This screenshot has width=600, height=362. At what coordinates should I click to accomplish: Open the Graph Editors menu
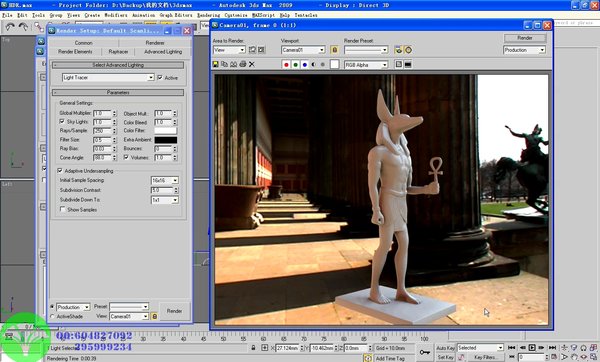click(x=176, y=15)
